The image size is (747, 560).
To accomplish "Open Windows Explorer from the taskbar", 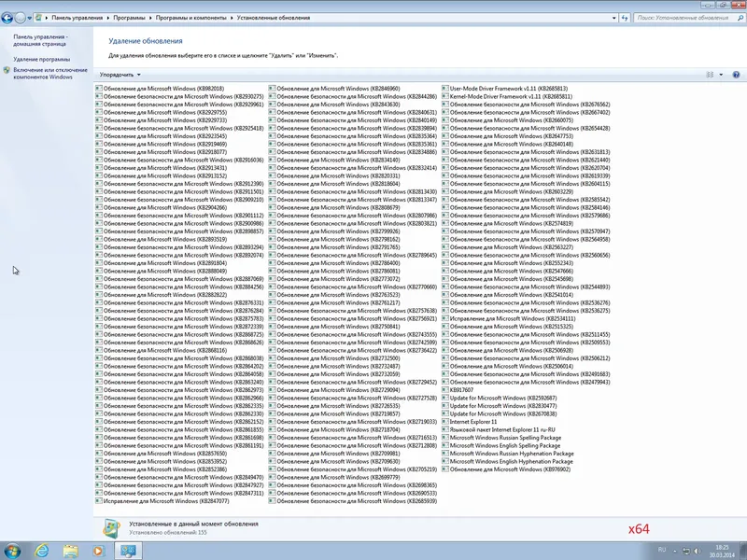I will click(71, 551).
